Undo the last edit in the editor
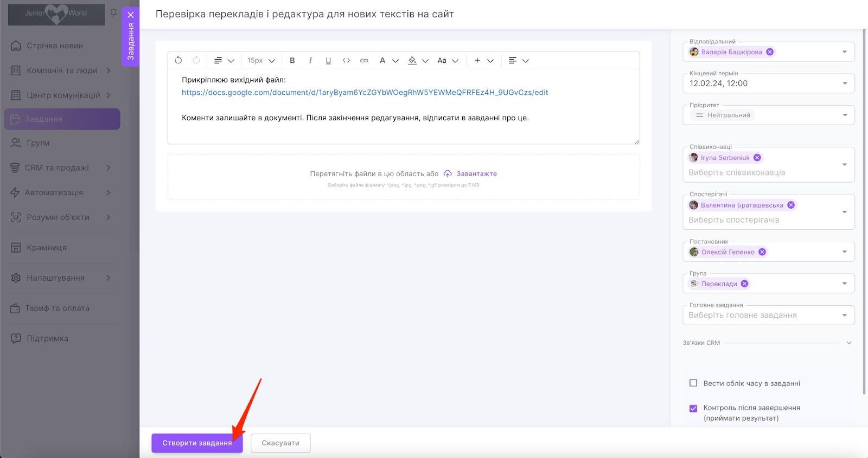868x458 pixels. pyautogui.click(x=178, y=60)
